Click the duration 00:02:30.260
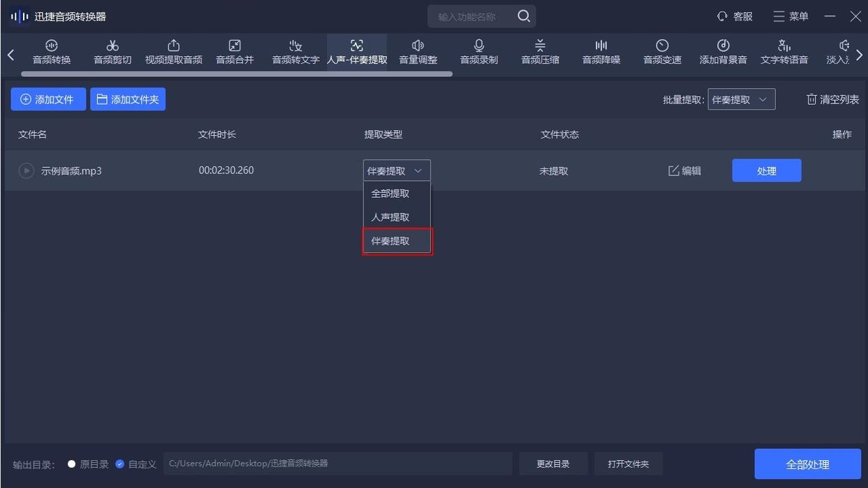Screen dimensions: 868x488 (226, 171)
